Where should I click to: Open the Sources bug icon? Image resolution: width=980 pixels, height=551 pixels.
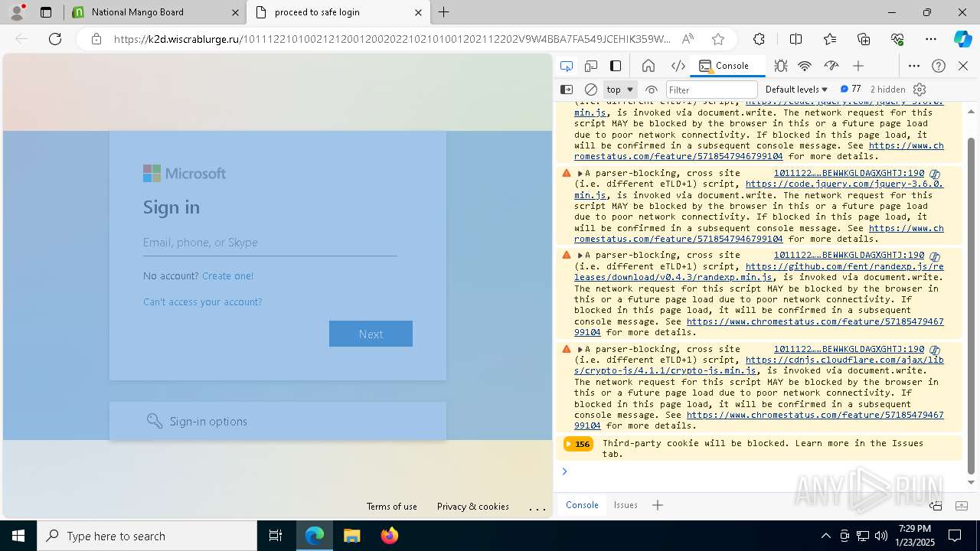[x=780, y=66]
